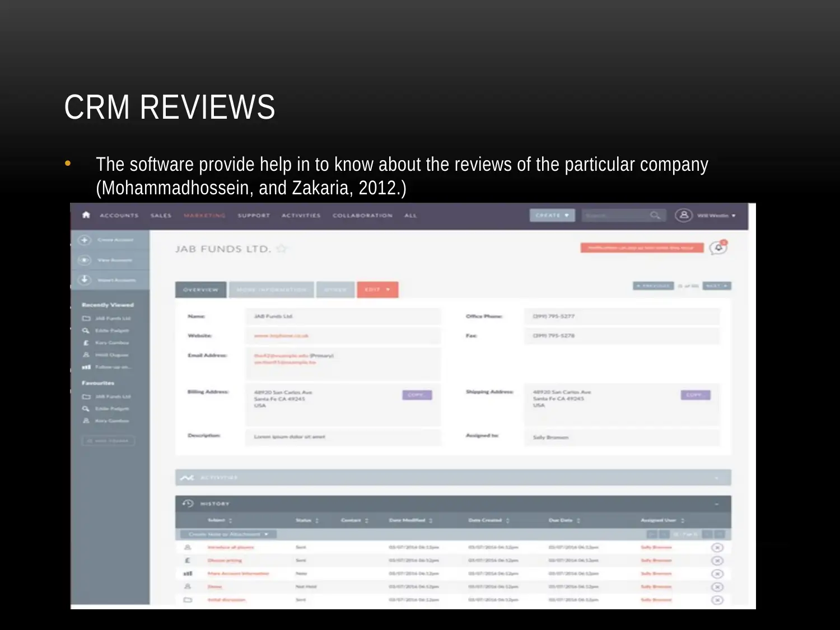Click the Activities panel chart icon
Viewport: 840px width, 630px height.
pyautogui.click(x=187, y=478)
